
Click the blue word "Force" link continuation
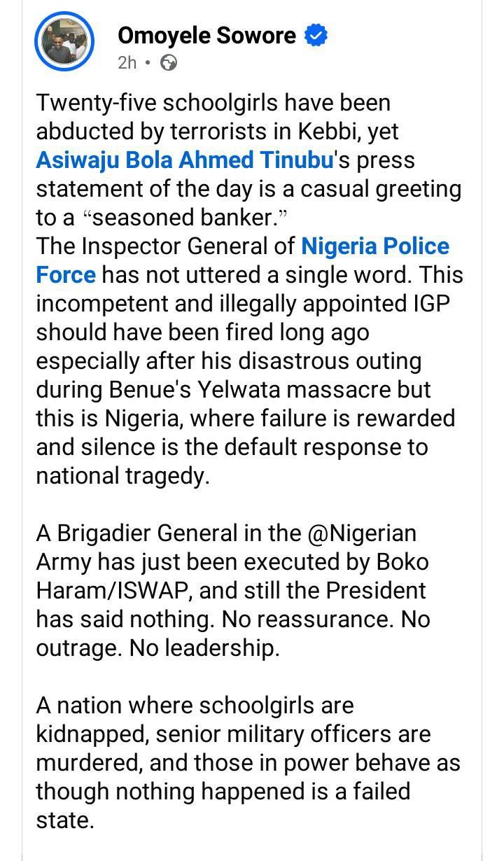65,274
